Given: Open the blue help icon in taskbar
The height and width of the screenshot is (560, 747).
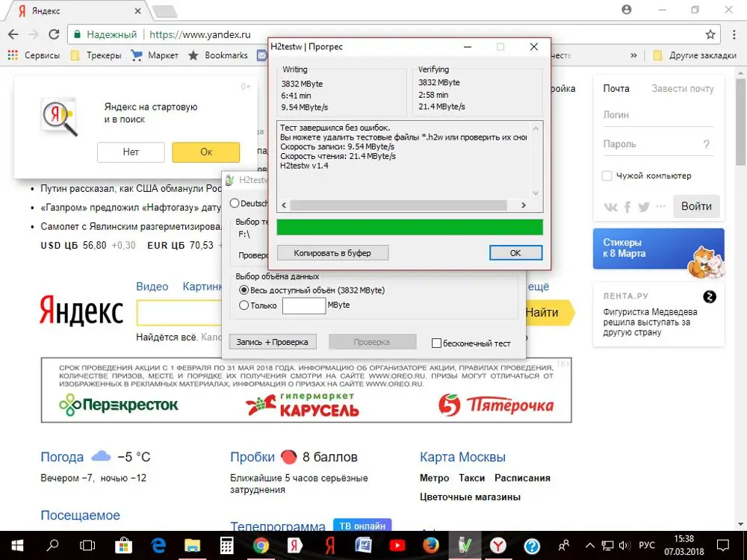Looking at the screenshot, I should pyautogui.click(x=532, y=546).
